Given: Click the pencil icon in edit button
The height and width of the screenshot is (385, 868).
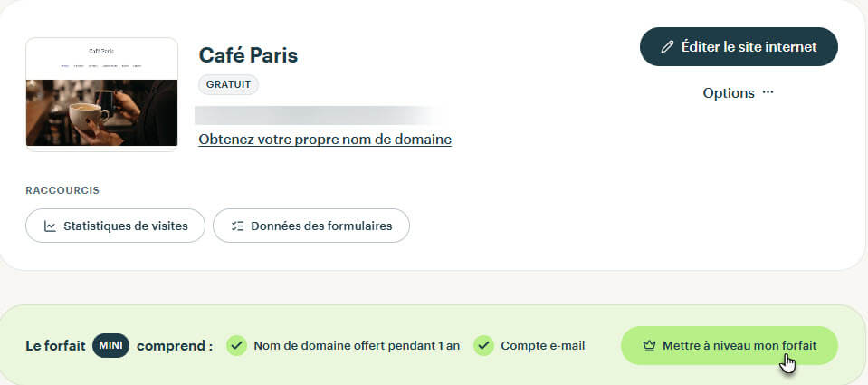Looking at the screenshot, I should tap(668, 47).
